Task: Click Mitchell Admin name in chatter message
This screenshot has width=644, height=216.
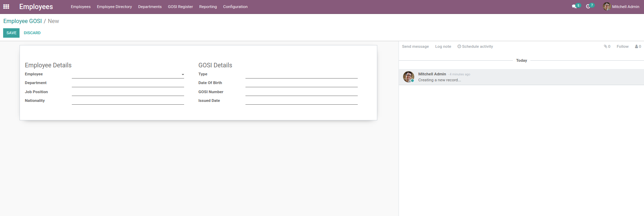Action: 432,74
